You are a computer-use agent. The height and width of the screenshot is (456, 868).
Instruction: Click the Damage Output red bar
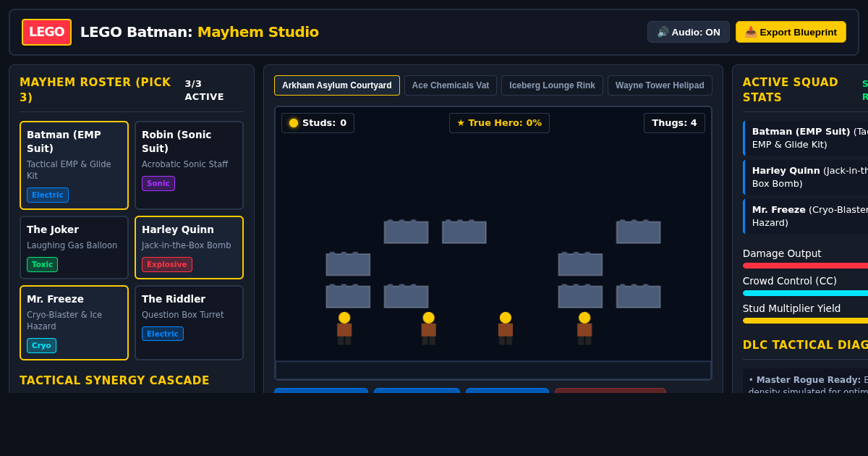(x=805, y=266)
